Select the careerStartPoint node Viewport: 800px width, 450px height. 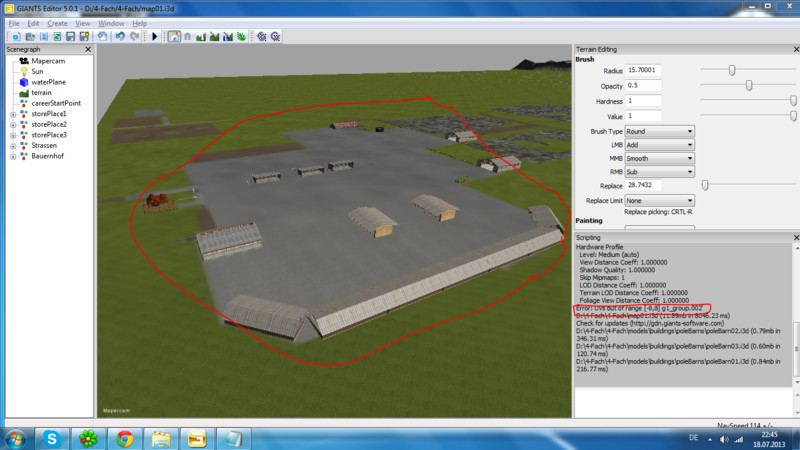click(x=56, y=103)
